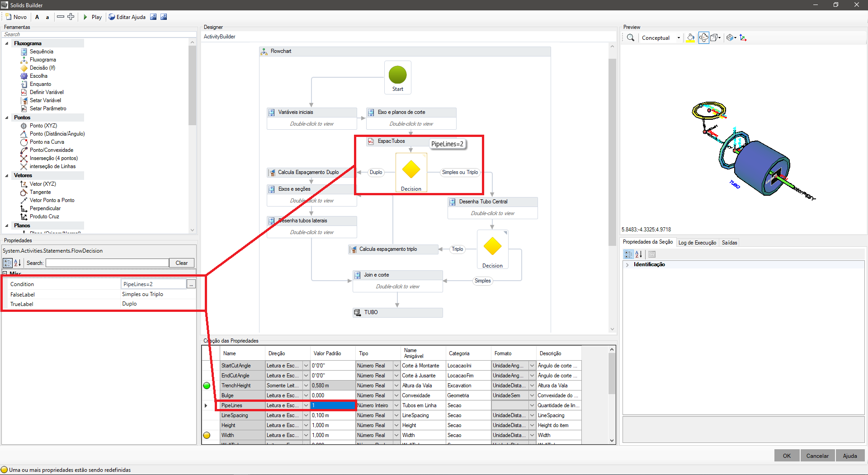Image resolution: width=868 pixels, height=475 pixels.
Task: Click the second picture icon after Editar Ajuda
Action: point(164,17)
